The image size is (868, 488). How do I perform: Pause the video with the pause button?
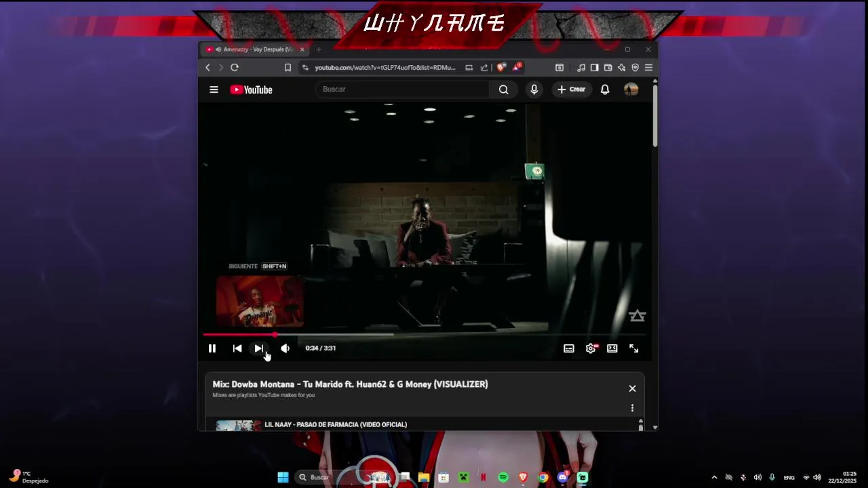coord(212,348)
